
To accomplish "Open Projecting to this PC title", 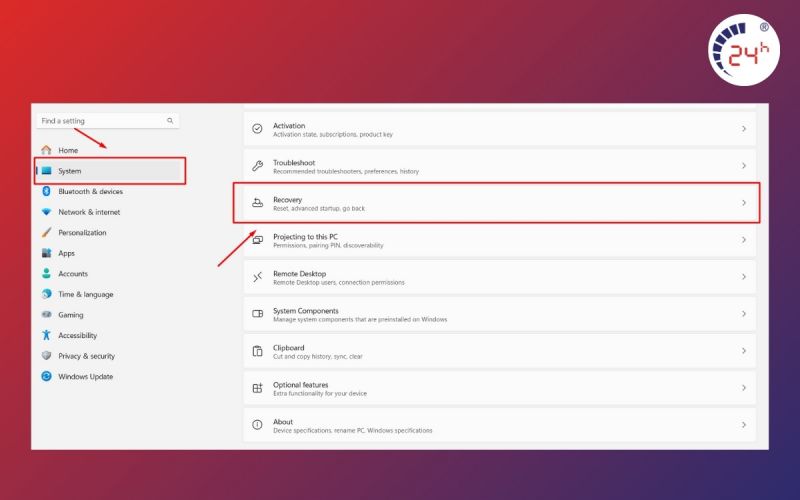I will click(x=305, y=237).
